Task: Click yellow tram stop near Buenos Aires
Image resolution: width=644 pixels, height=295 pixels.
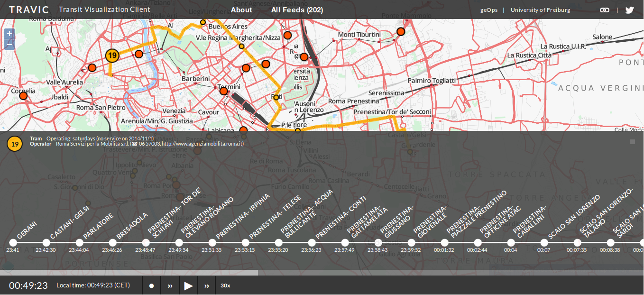Action: tap(203, 22)
